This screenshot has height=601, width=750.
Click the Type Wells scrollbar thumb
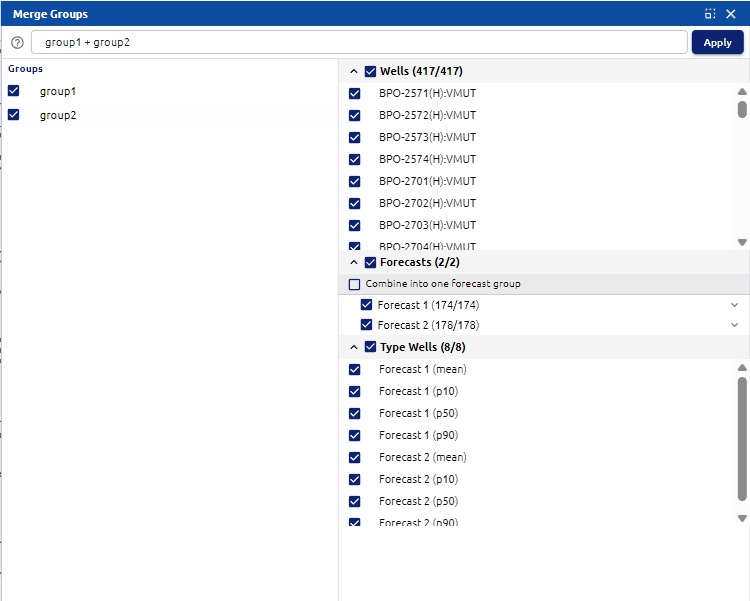tap(742, 439)
